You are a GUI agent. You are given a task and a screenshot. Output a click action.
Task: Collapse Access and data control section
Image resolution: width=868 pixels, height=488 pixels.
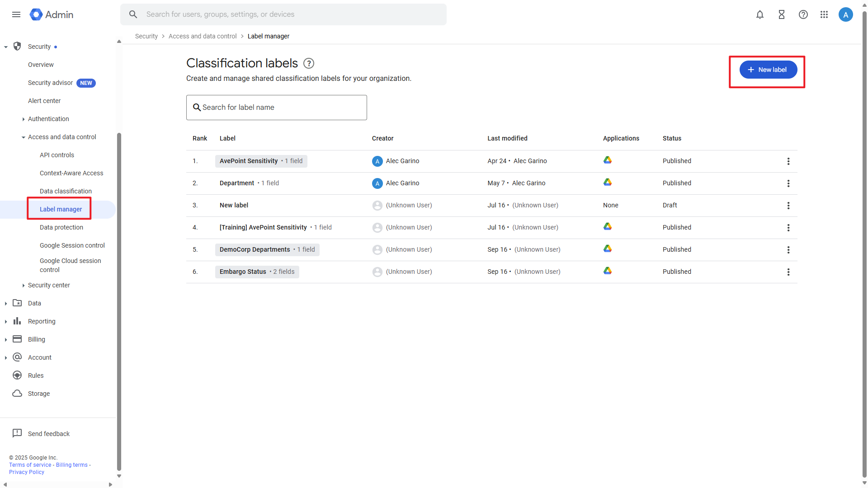[x=24, y=137]
